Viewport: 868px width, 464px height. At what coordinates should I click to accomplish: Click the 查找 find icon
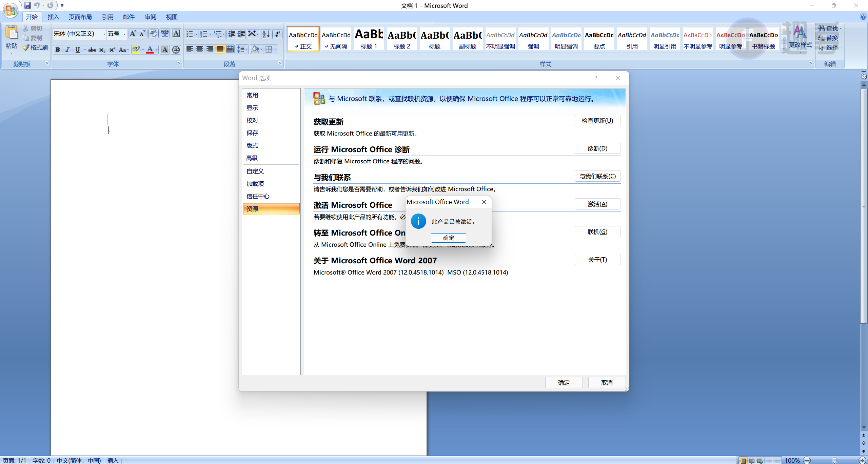coord(822,28)
